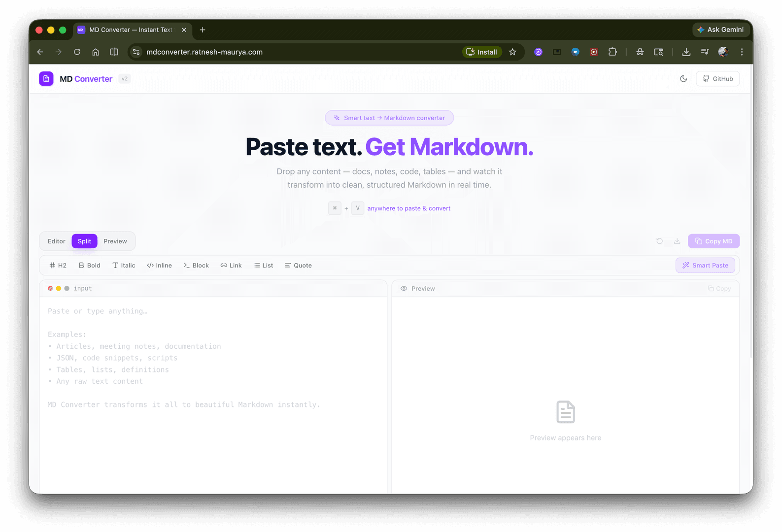Open a new browser tab with plus

(203, 30)
